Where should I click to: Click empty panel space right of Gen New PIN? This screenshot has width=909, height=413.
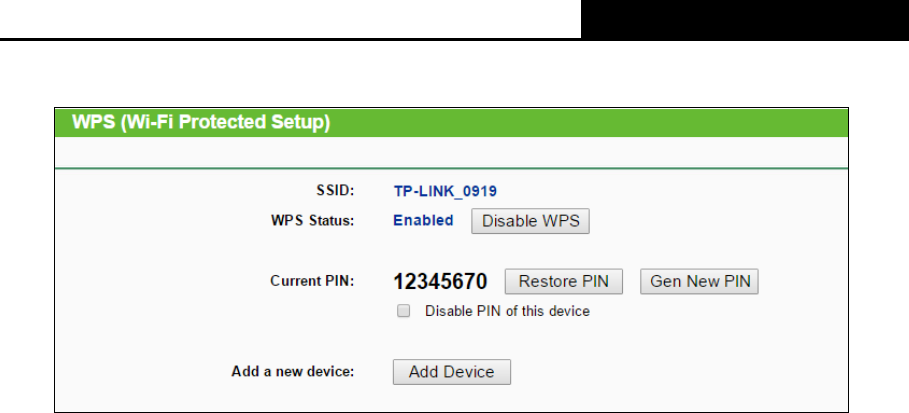(x=803, y=281)
